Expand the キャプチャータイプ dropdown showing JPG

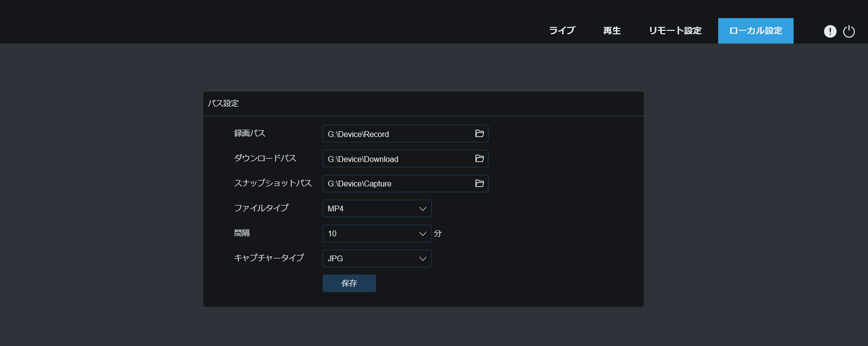pos(376,258)
